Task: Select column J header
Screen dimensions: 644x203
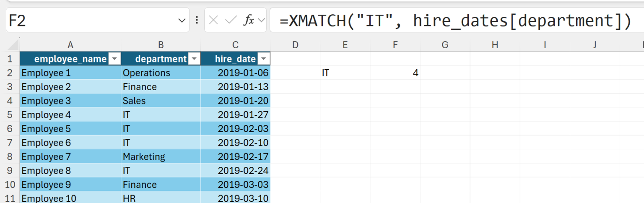Action: pyautogui.click(x=595, y=45)
